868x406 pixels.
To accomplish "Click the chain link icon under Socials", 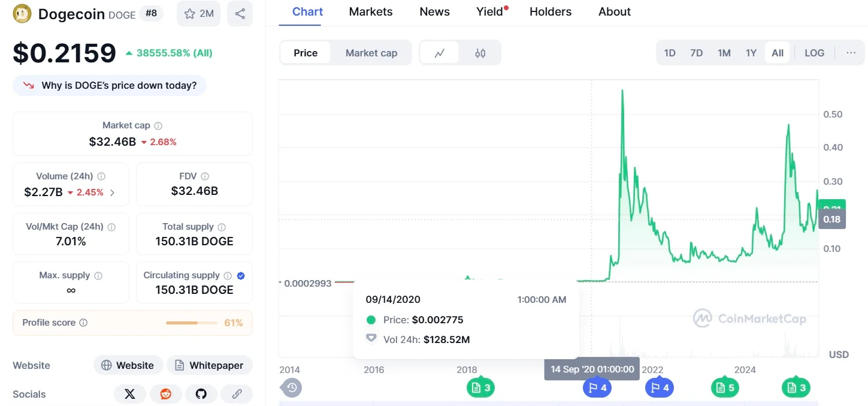I will tap(237, 394).
